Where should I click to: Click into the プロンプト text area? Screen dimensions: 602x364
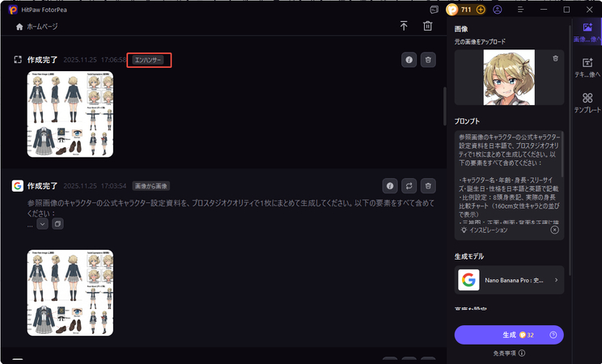[x=509, y=179]
